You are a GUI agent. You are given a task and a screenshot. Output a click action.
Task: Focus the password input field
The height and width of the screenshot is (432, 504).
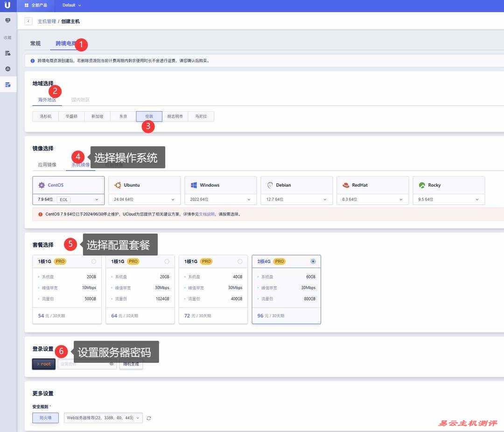pos(87,364)
